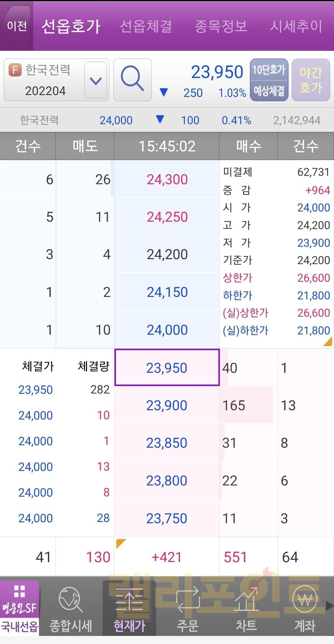Expand totals row orange corner marker
Image resolution: width=334 pixels, height=644 pixels.
click(x=120, y=543)
